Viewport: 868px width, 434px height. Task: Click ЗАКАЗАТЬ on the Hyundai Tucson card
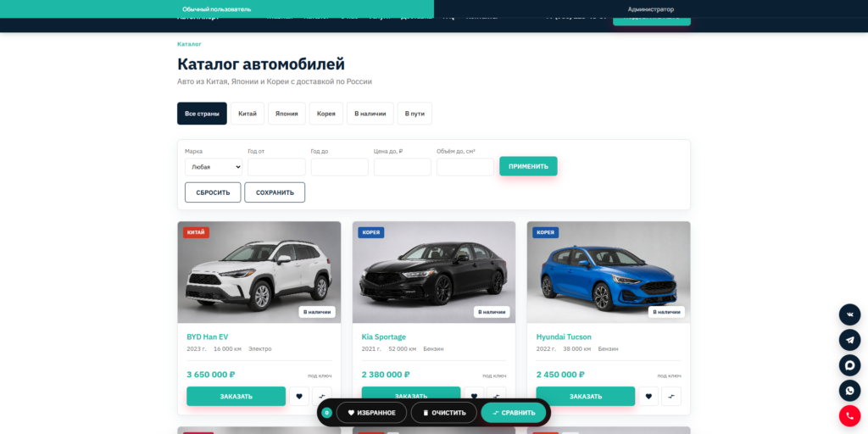(586, 397)
